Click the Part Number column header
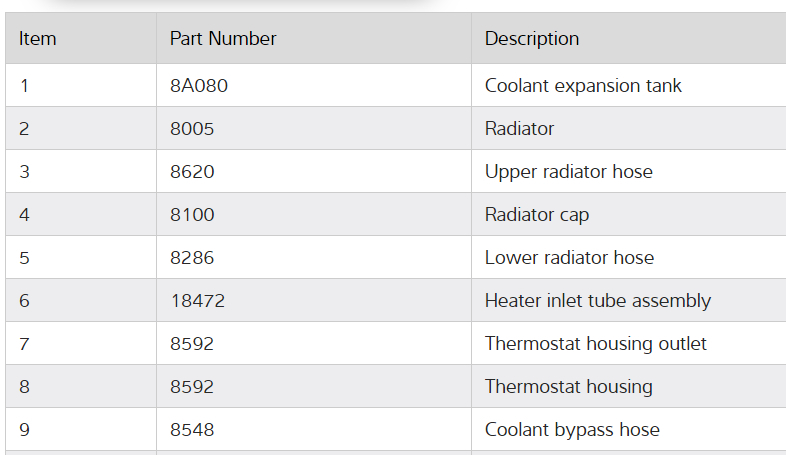Image resolution: width=786 pixels, height=455 pixels. 223,39
